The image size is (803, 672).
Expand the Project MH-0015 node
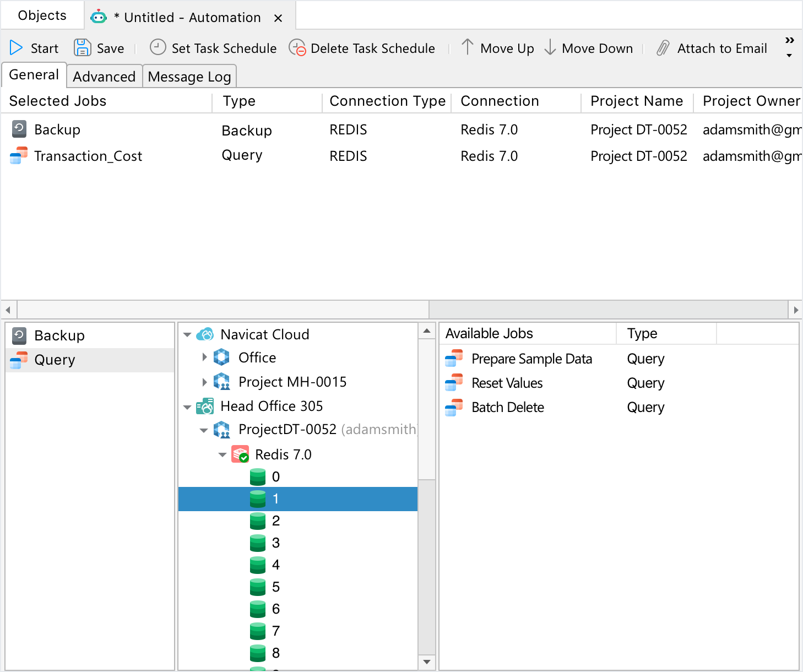204,382
